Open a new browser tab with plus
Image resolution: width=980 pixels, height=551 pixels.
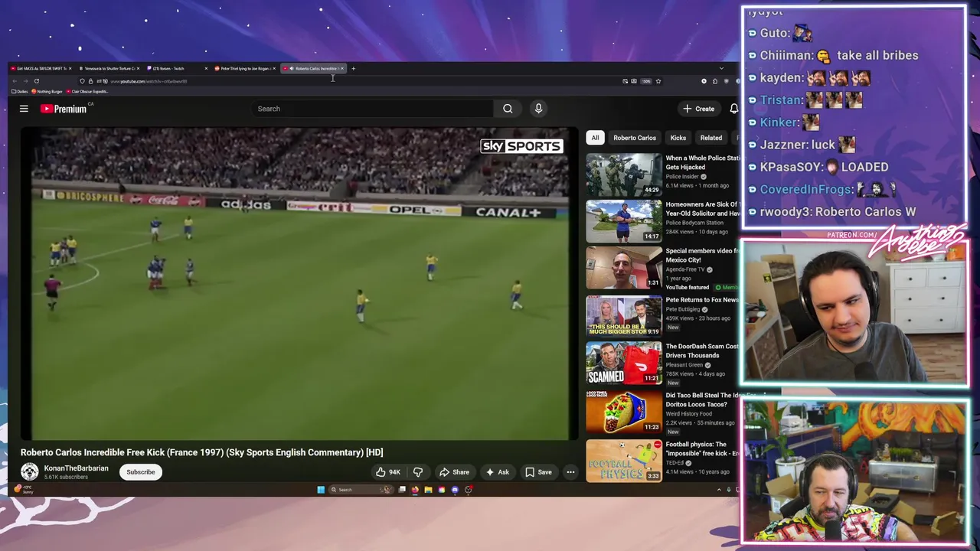point(353,68)
